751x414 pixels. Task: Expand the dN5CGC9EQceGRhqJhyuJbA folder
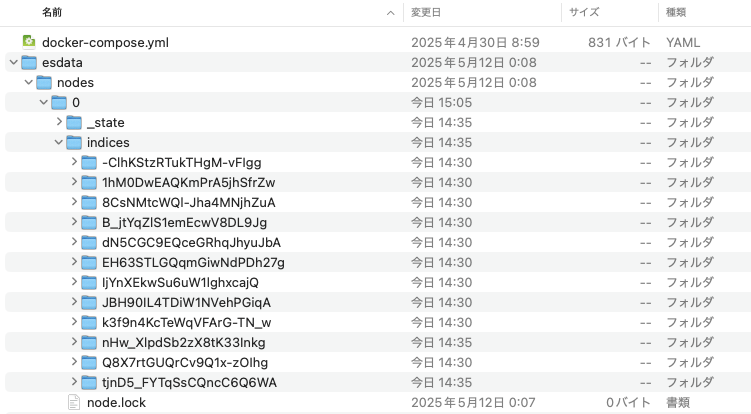point(74,242)
